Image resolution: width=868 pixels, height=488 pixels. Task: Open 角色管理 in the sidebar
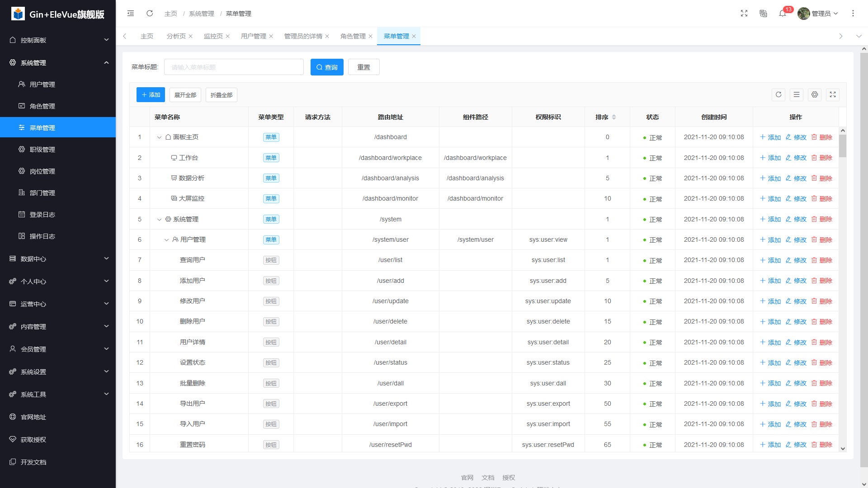(42, 106)
